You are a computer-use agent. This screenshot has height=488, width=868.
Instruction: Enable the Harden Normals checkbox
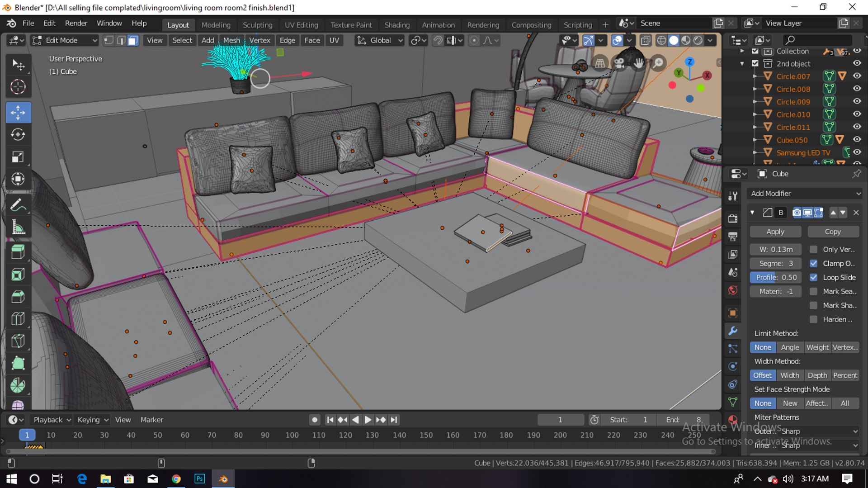click(813, 319)
